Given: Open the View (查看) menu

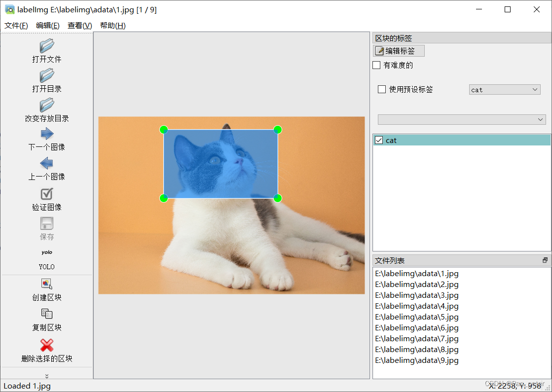Looking at the screenshot, I should tap(79, 25).
